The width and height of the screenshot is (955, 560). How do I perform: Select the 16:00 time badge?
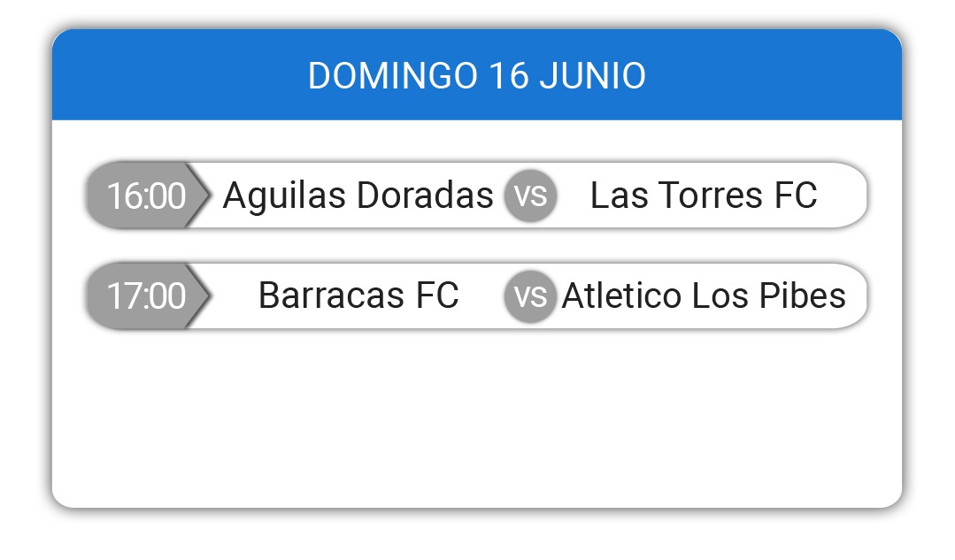coord(147,196)
